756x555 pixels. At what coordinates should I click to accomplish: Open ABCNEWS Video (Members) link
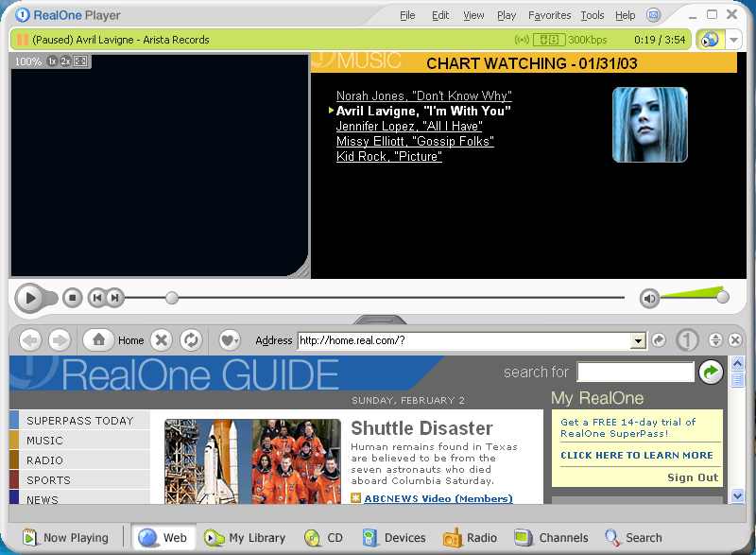coord(438,498)
